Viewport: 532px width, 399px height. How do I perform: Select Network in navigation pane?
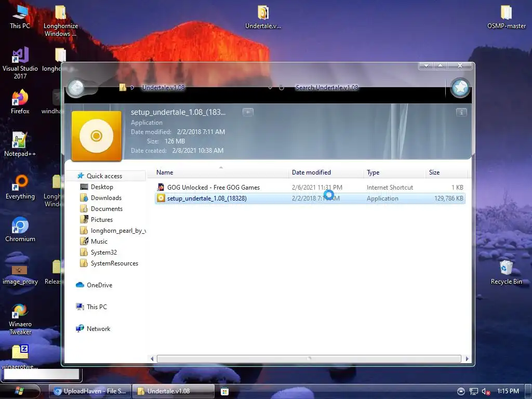point(98,328)
